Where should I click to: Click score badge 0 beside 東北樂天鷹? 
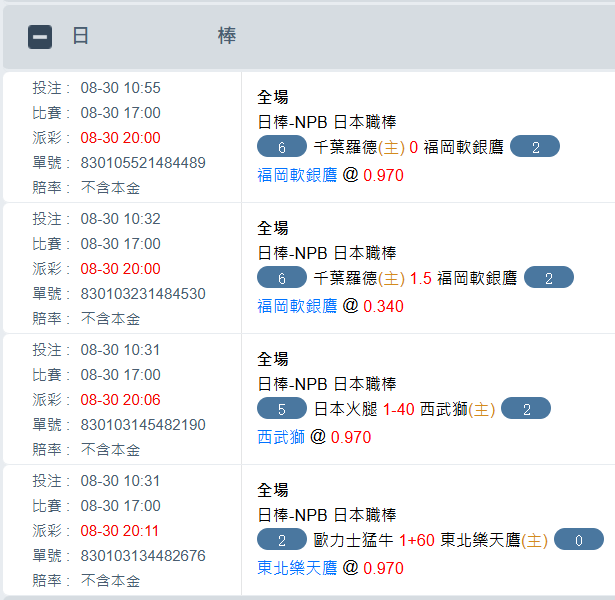[x=579, y=540]
